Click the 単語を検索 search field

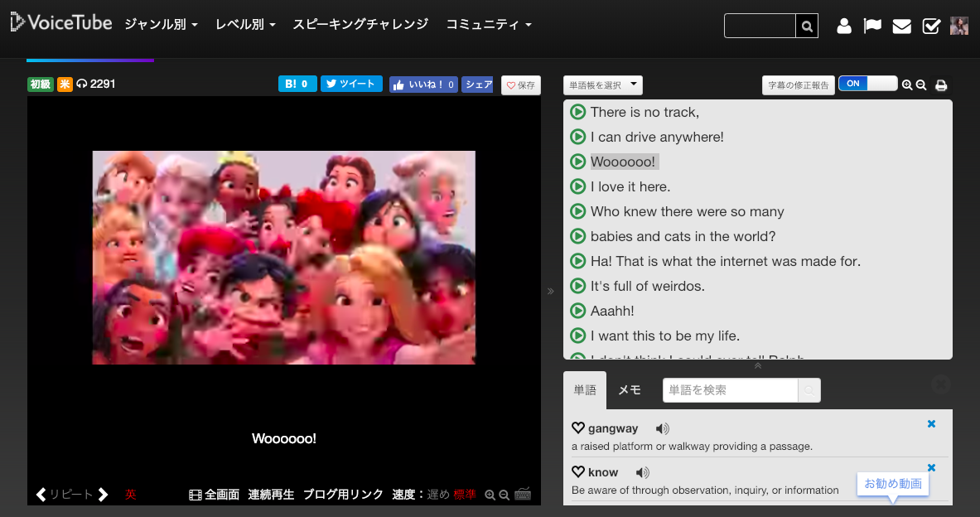pyautogui.click(x=730, y=390)
